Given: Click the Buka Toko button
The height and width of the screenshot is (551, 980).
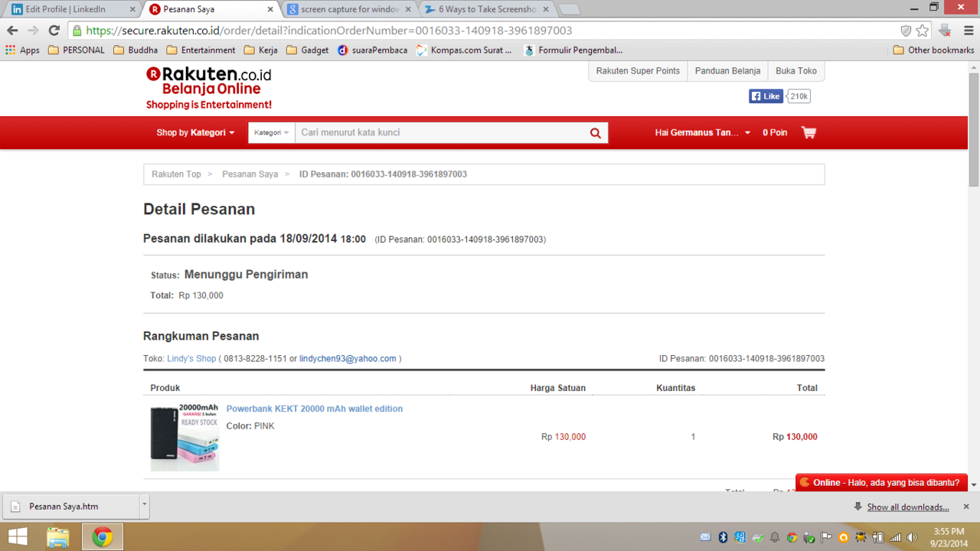Looking at the screenshot, I should (796, 70).
